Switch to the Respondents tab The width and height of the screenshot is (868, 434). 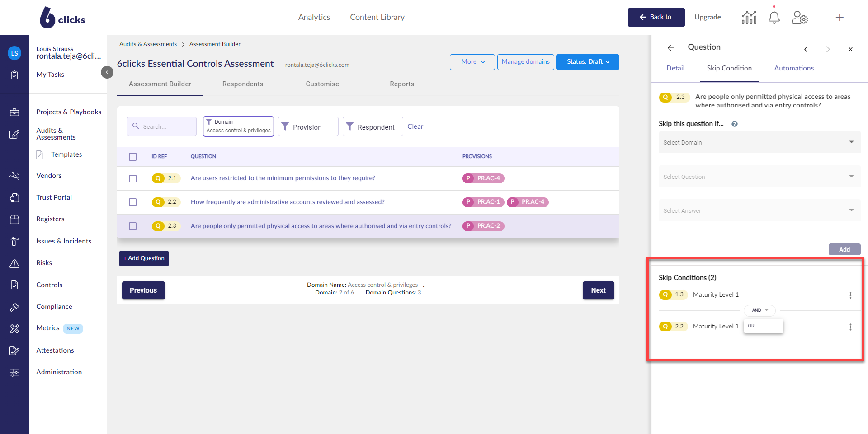tap(243, 84)
